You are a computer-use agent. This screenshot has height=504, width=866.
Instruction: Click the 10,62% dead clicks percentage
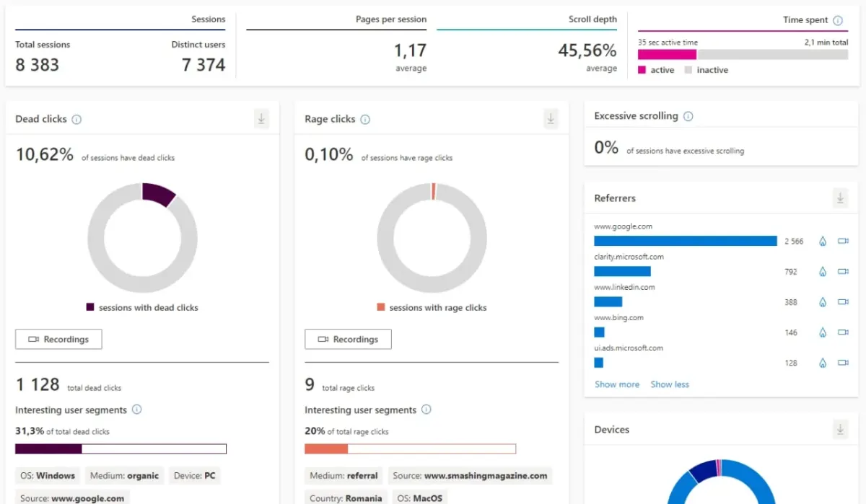pos(45,154)
